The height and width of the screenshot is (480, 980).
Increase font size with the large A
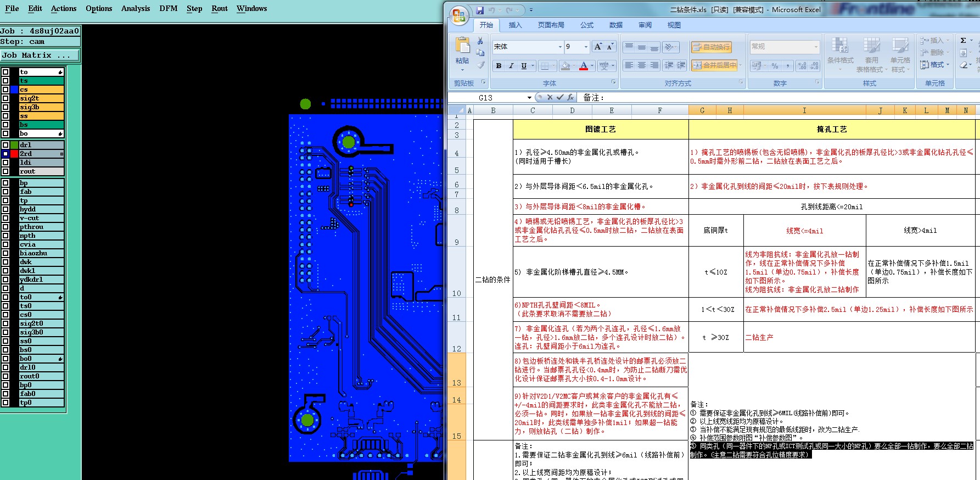[x=598, y=47]
